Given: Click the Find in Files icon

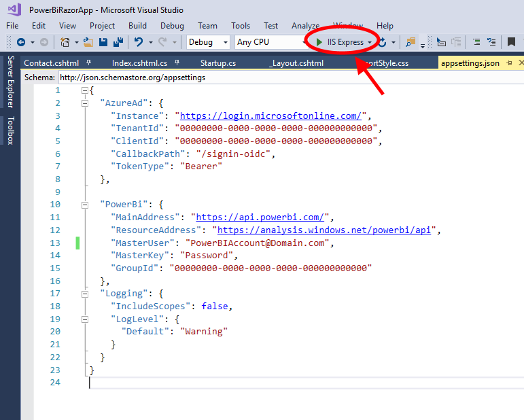Looking at the screenshot, I should [x=411, y=42].
